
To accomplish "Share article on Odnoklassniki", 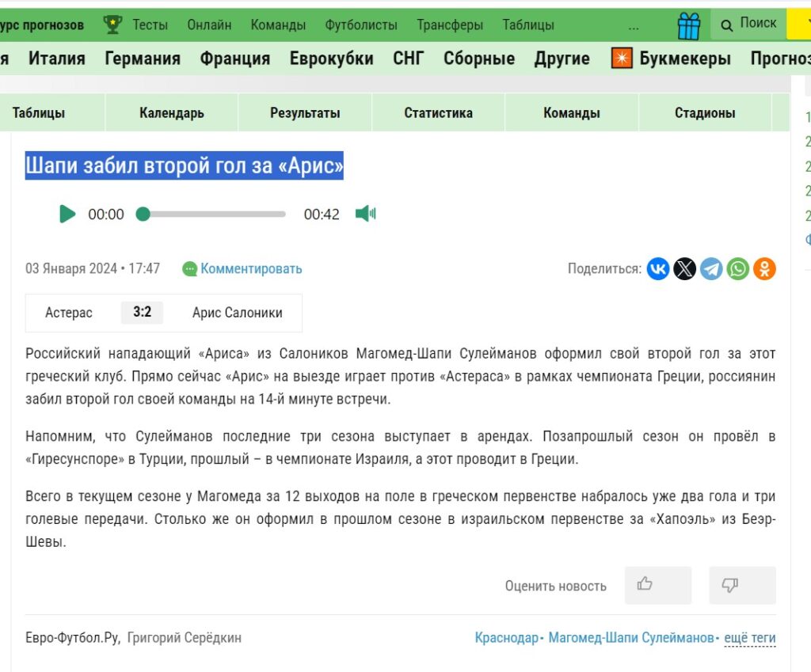I will 764,269.
